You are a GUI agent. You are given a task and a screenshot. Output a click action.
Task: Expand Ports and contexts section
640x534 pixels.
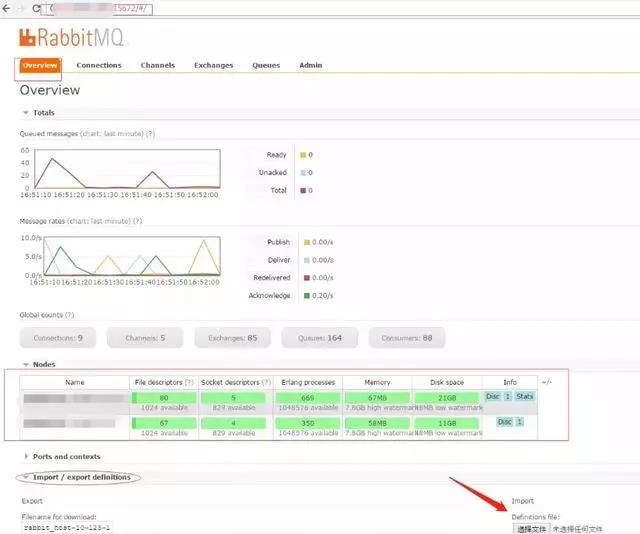[62, 456]
